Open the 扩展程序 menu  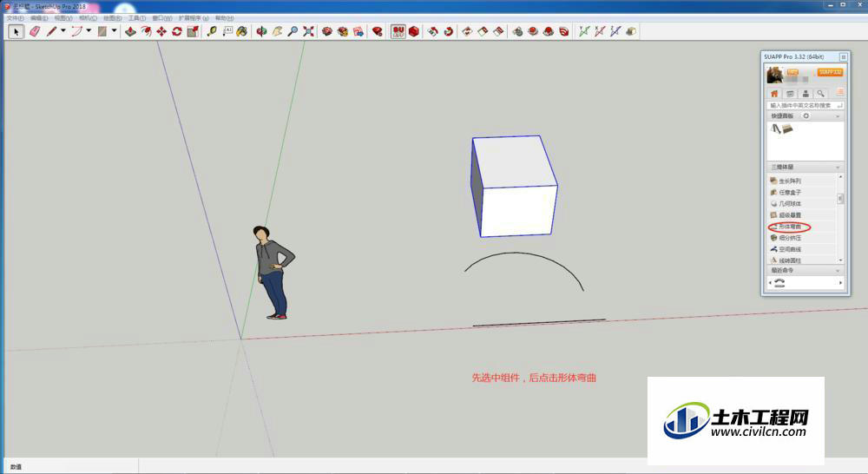pos(194,18)
